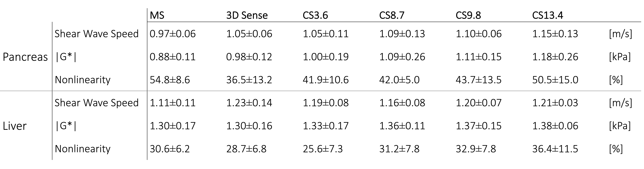Click the CS9.8 column header

tap(468, 16)
